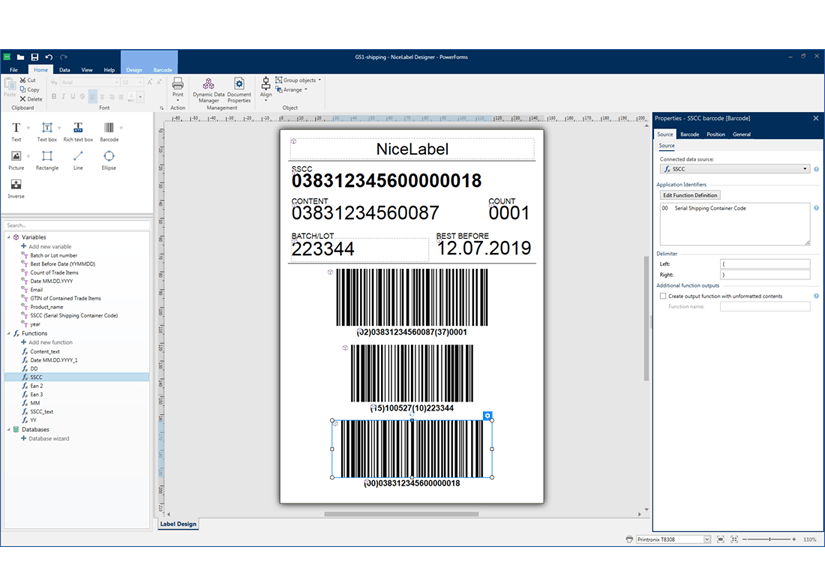Screen dimensions: 825x568
Task: Open the Printronix T8308 printer dropdown
Action: coord(707,539)
